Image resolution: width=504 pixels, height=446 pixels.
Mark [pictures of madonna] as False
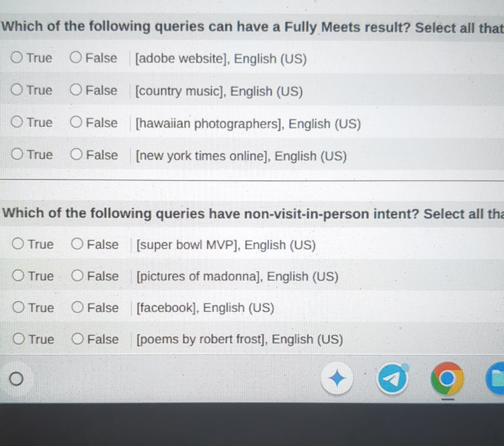[x=77, y=275]
